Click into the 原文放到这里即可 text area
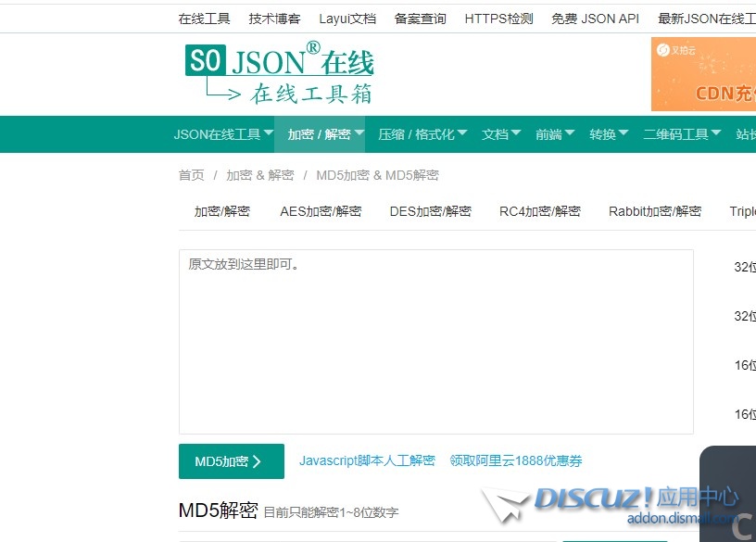The width and height of the screenshot is (756, 542). (x=435, y=341)
